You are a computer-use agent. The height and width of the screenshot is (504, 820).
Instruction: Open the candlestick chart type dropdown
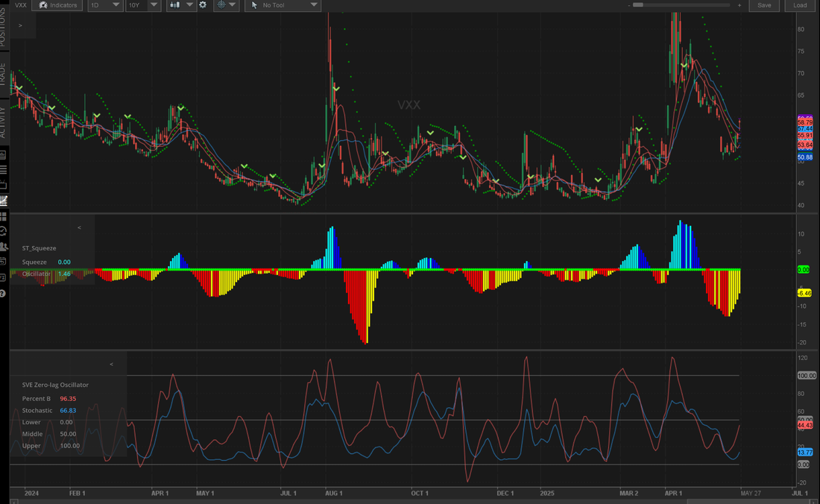[180, 5]
